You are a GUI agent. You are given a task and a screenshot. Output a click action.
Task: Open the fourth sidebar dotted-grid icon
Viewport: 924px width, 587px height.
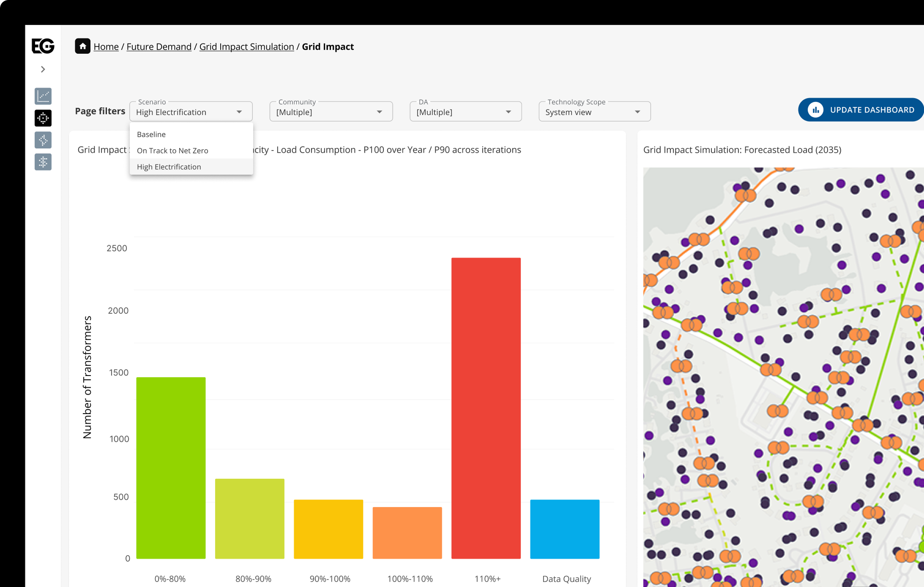coord(43,162)
